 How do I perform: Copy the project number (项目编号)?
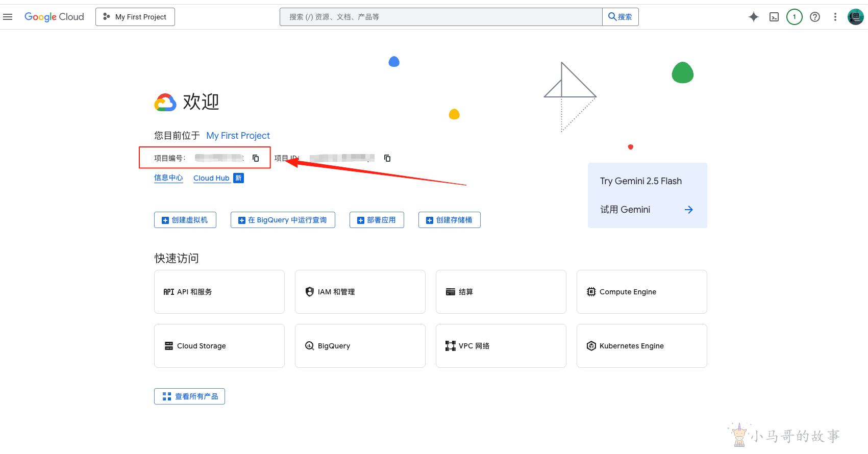256,158
